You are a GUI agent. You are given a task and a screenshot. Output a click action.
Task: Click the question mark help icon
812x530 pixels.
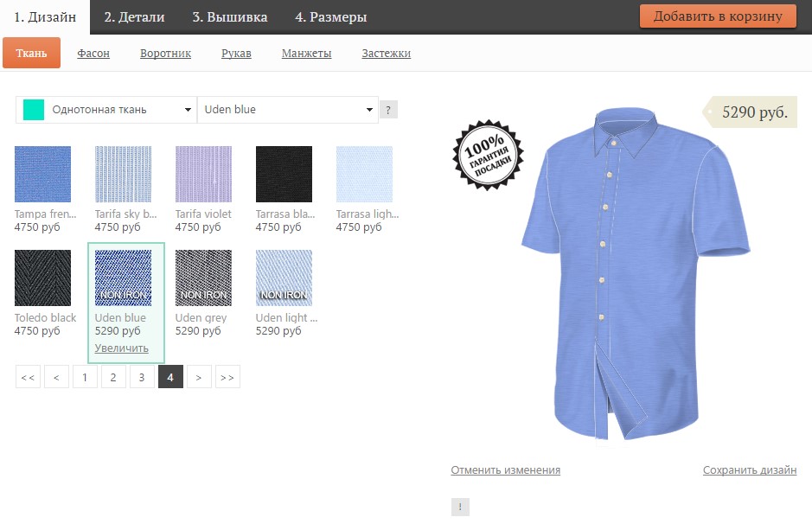click(x=389, y=110)
